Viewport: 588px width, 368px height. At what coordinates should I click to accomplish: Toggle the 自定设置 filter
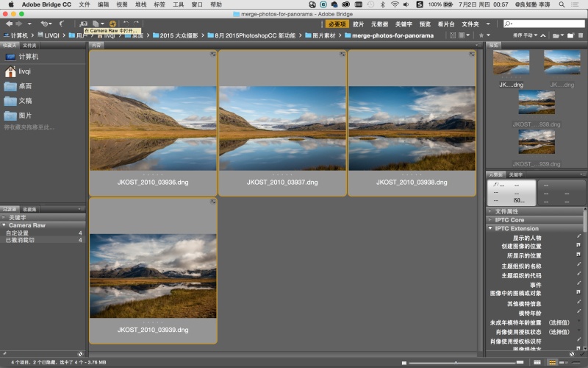(x=43, y=233)
